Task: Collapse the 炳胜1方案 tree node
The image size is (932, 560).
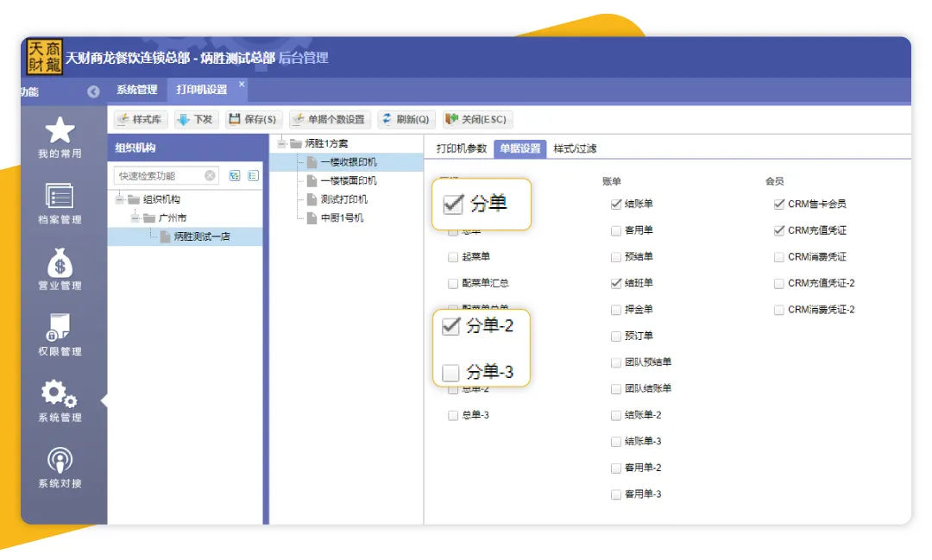Action: (282, 143)
